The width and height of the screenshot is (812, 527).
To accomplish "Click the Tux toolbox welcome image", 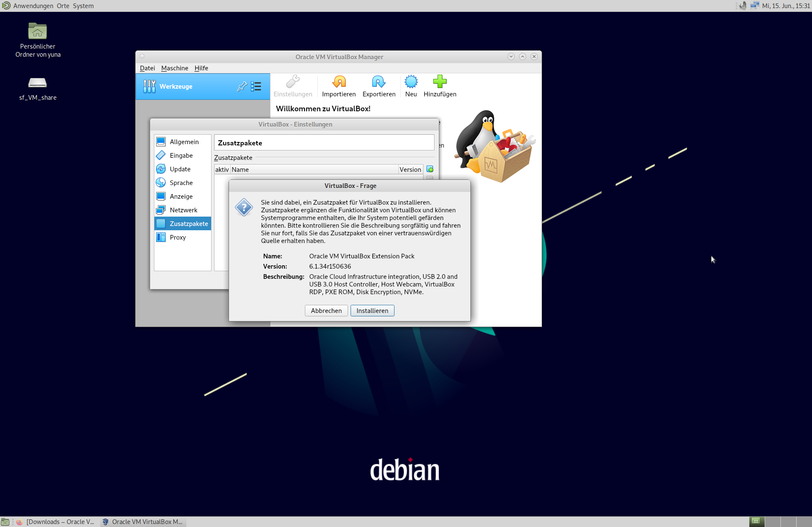I will pos(495,147).
